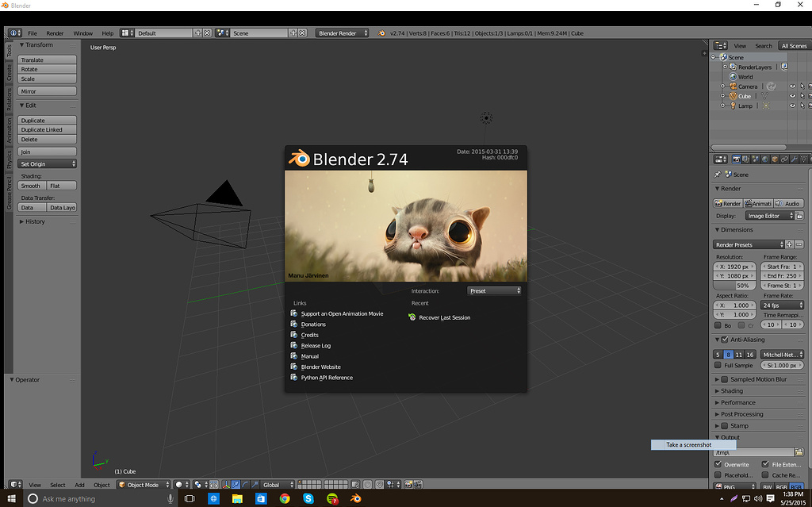Toggle Cube selectability cursor icon
Screen dimensions: 812x507
click(802, 96)
